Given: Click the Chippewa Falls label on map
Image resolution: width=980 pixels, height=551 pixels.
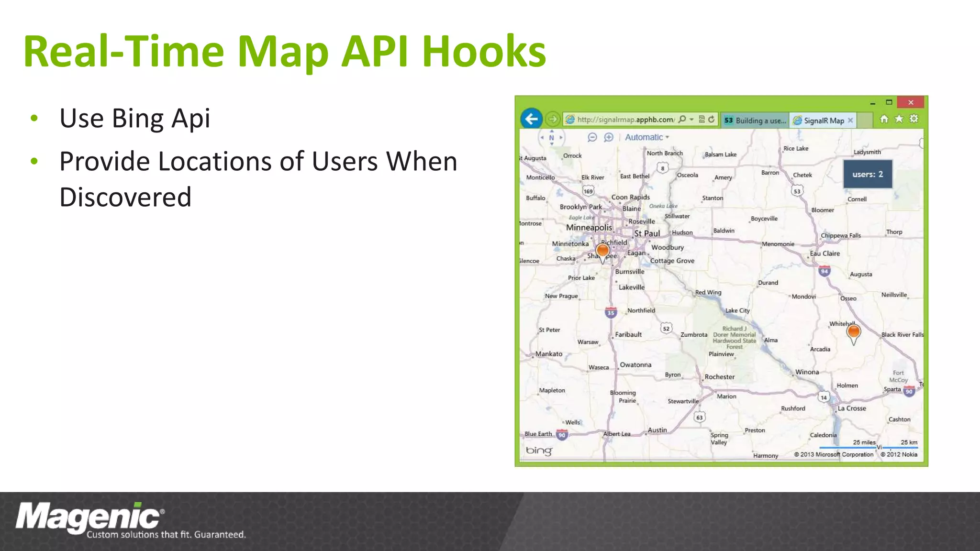Looking at the screenshot, I should tap(841, 235).
